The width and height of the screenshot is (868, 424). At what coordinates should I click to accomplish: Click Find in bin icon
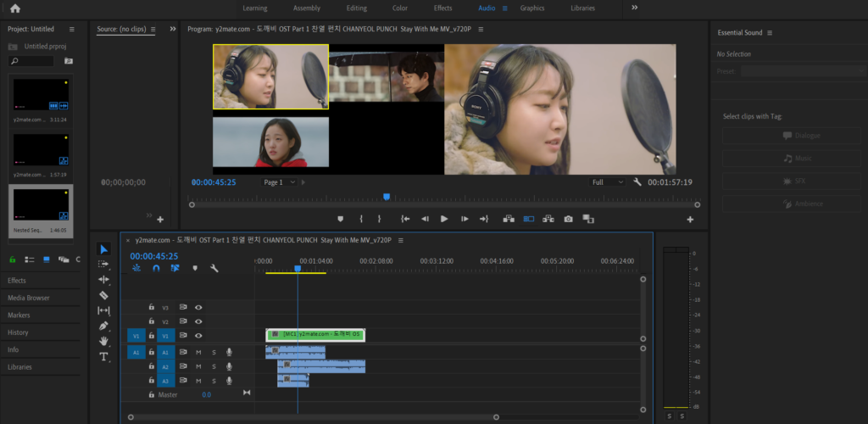coord(69,61)
